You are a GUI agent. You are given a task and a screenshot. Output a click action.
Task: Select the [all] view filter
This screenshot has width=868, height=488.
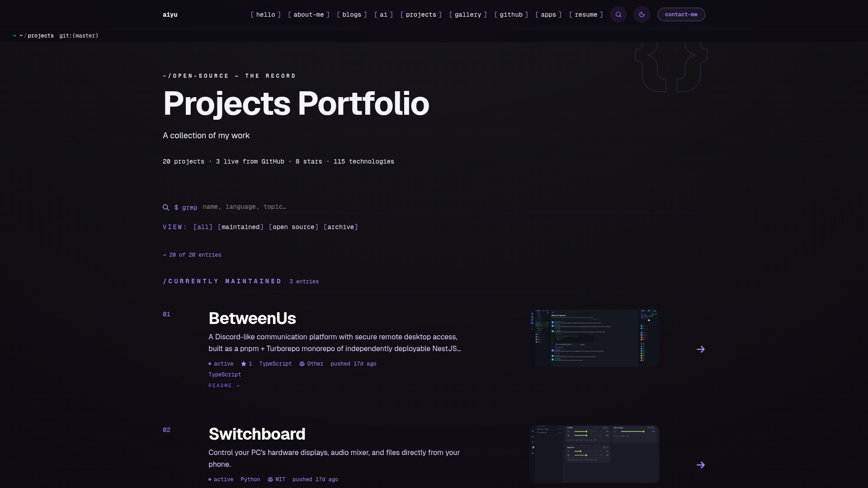click(x=203, y=227)
